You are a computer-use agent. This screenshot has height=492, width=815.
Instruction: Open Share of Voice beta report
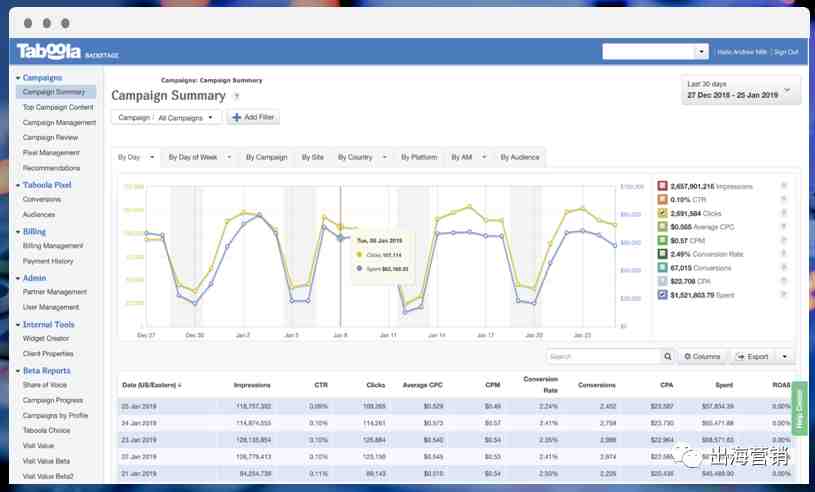coord(45,384)
